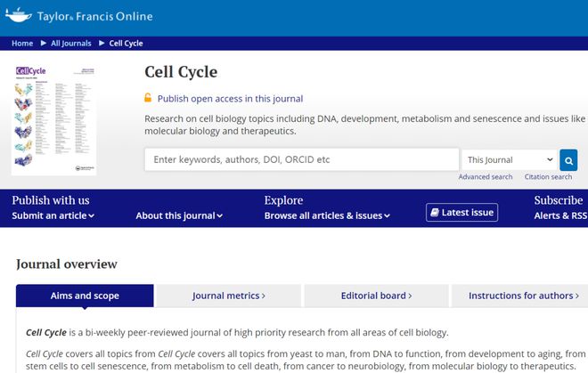
Task: Click the blue search magnifier button
Action: coord(568,160)
